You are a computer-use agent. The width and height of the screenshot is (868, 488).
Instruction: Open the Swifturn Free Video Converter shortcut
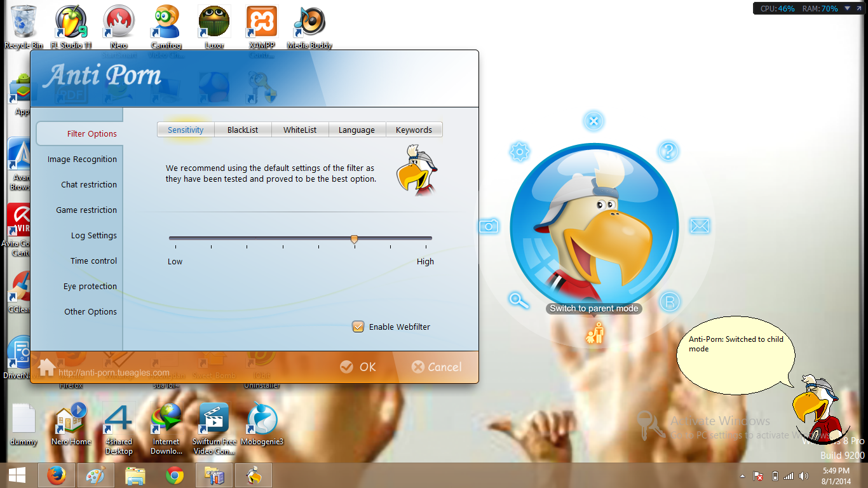[214, 429]
